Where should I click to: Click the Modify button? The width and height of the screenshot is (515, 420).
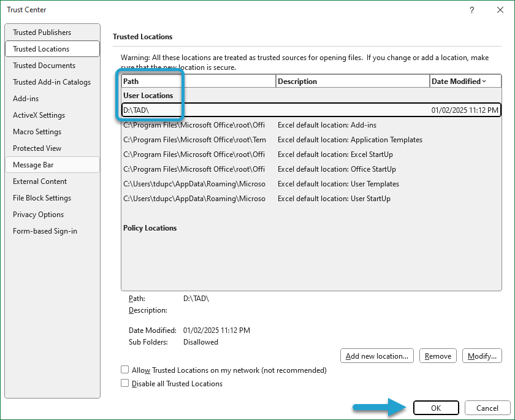click(x=482, y=356)
